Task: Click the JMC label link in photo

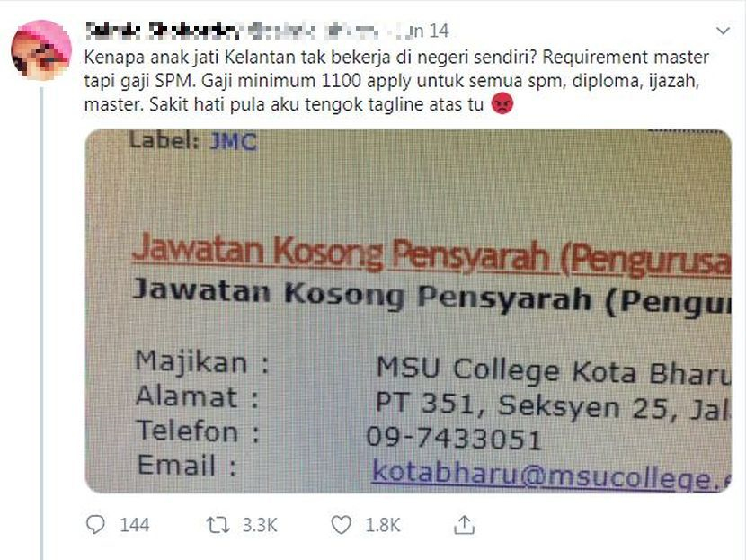Action: [233, 141]
